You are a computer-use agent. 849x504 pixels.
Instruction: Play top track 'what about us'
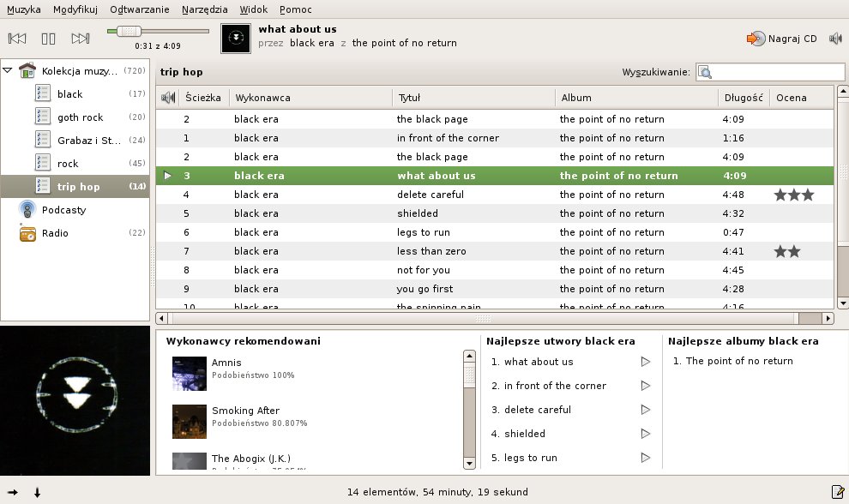645,362
